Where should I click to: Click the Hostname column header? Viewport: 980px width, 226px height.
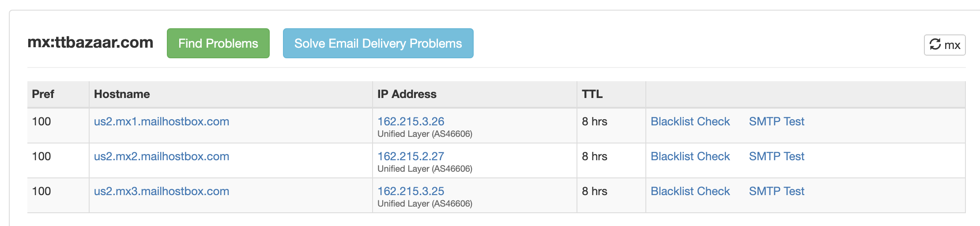122,94
